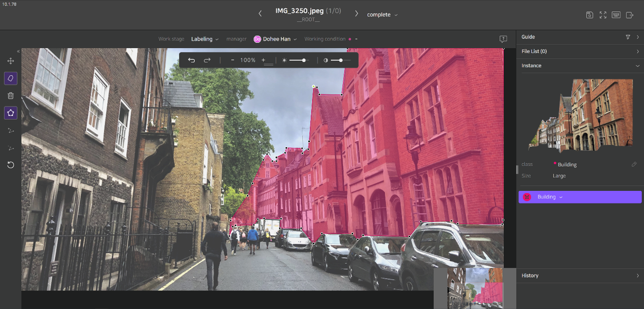Click the save icon in header
Image resolution: width=644 pixels, height=309 pixels.
pos(589,15)
